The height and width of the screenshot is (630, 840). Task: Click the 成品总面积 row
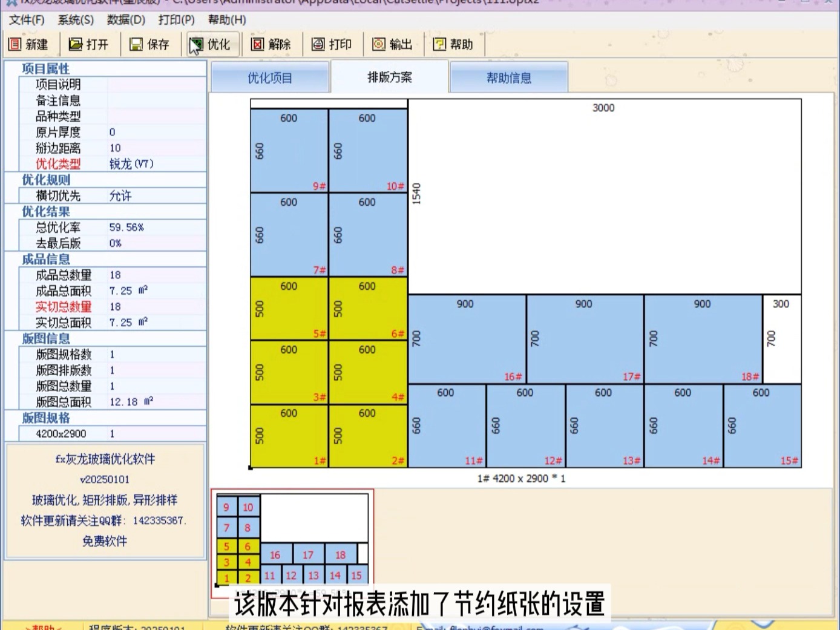pos(113,290)
